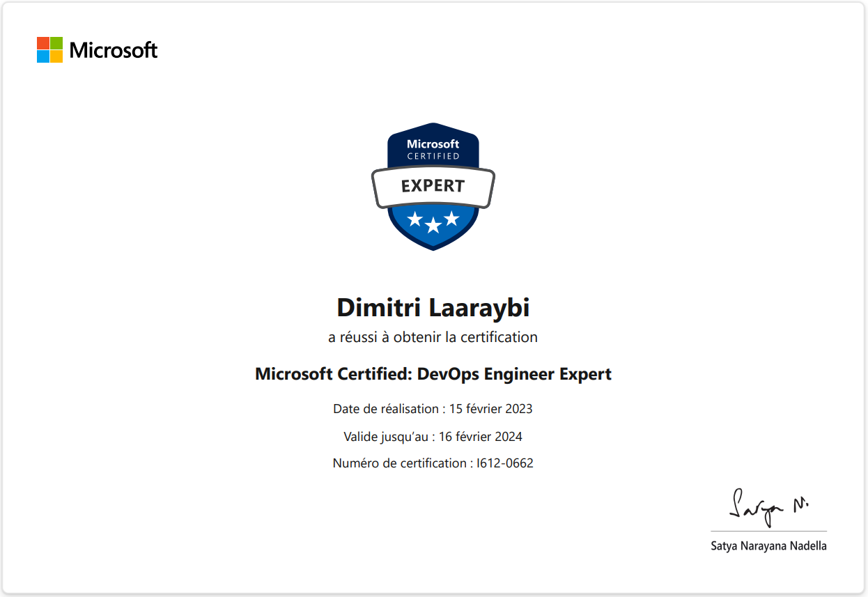This screenshot has height=597, width=868.
Task: Click the "Date de réalisation" line
Action: (433, 409)
